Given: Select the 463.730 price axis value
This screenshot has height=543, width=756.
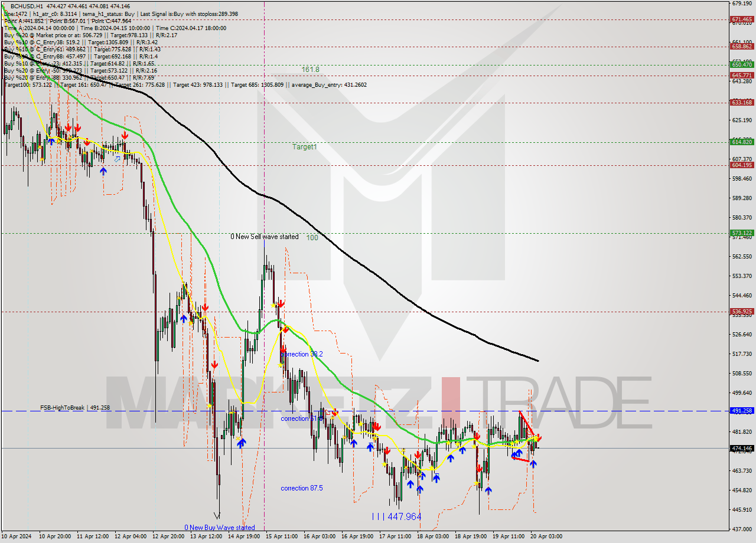Looking at the screenshot, I should [x=741, y=471].
